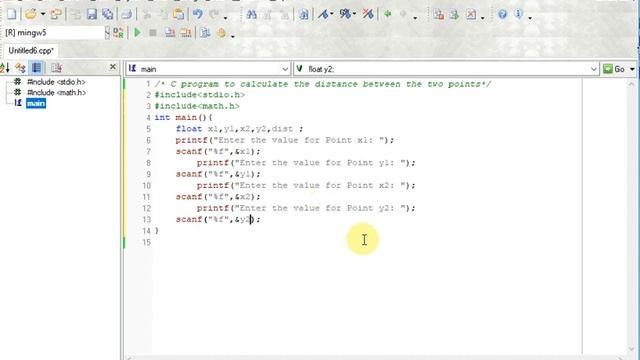Viewport: 640px width, 360px height.
Task: Open help toolbar options arrow
Action: (x=530, y=17)
